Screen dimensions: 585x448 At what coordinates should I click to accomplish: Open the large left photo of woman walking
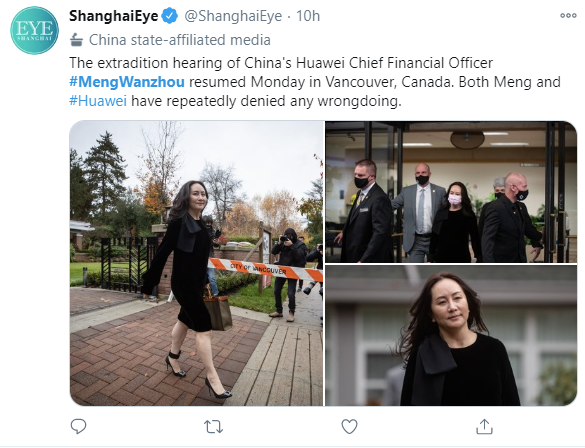(196, 263)
